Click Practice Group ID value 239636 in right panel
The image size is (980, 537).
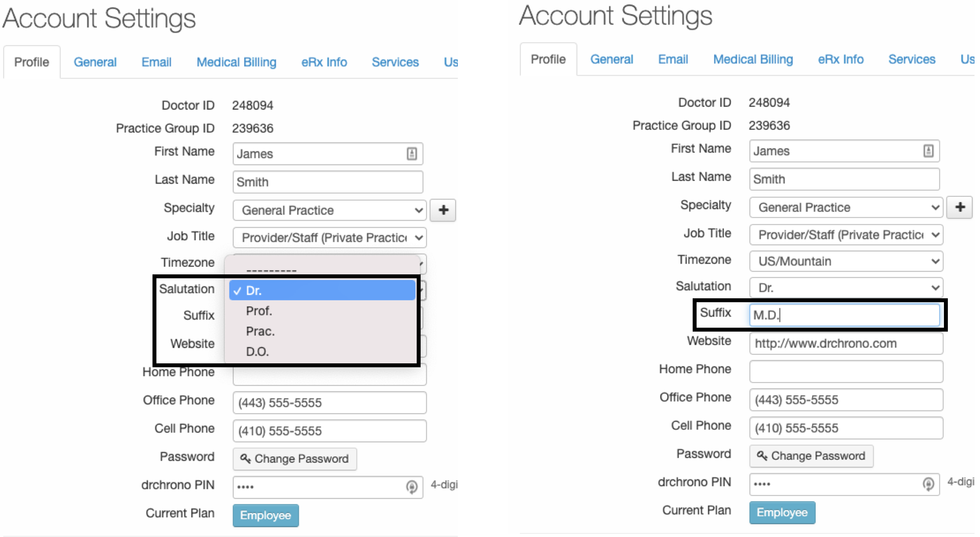click(x=769, y=125)
